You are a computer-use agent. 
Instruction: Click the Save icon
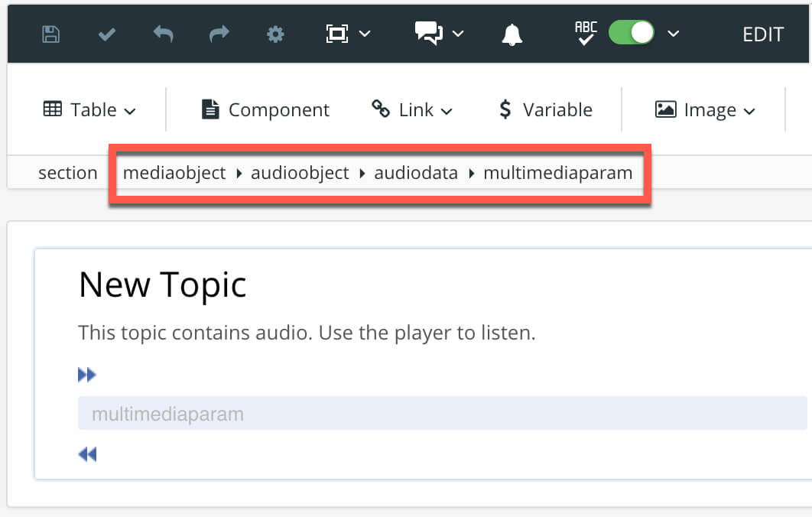click(x=50, y=33)
